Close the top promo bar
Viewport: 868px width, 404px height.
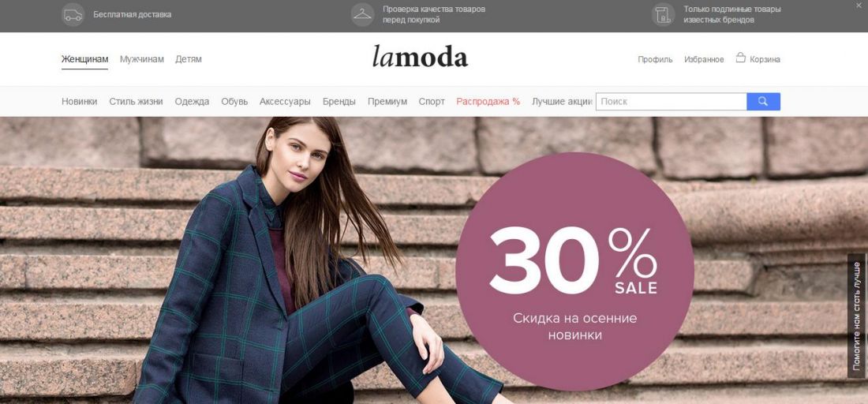click(x=859, y=5)
